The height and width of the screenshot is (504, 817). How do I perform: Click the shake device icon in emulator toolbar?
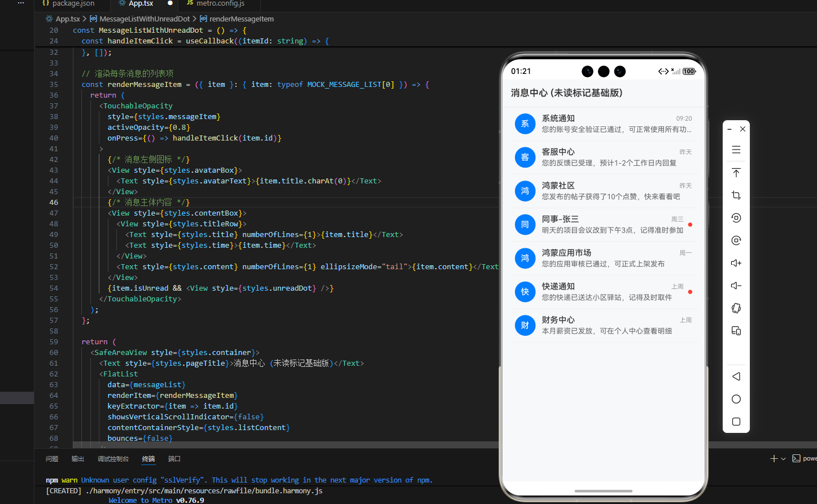736,308
